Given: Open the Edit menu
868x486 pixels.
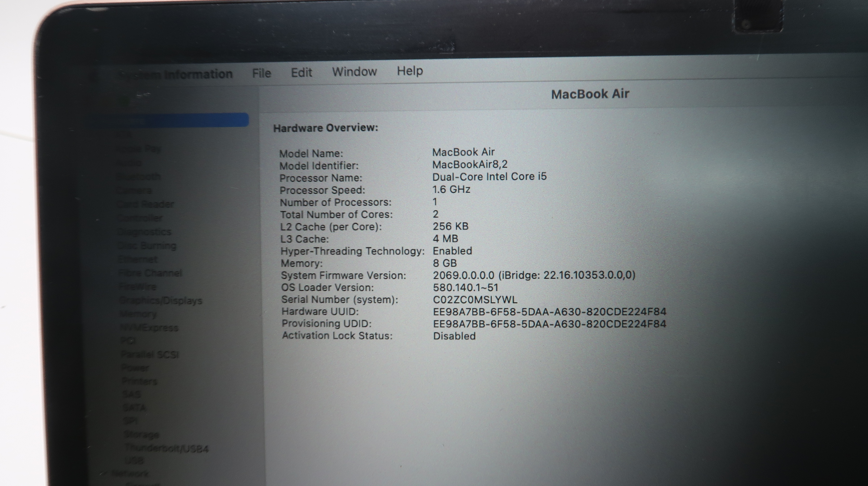Looking at the screenshot, I should tap(301, 72).
